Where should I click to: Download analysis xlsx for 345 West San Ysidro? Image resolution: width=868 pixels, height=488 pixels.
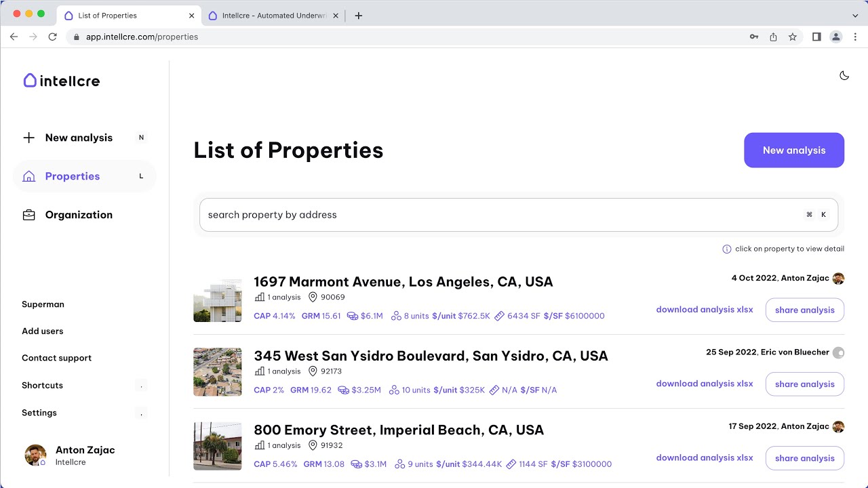click(x=705, y=384)
